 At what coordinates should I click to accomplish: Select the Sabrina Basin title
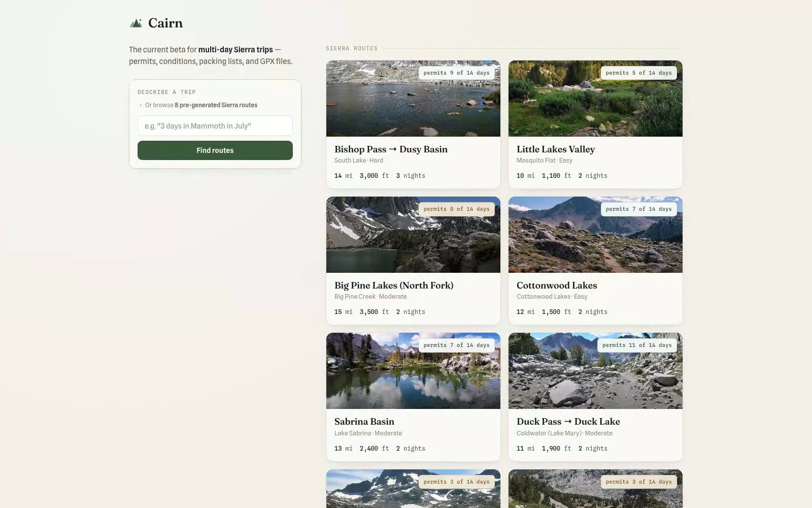364,422
